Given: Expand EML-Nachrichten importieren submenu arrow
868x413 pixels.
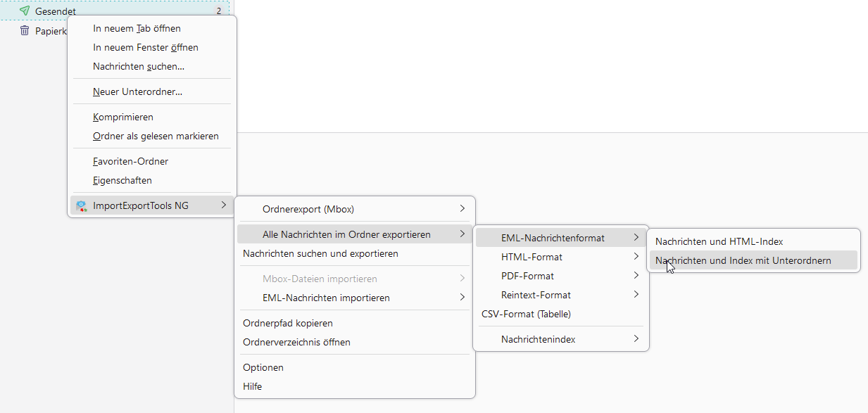Looking at the screenshot, I should pyautogui.click(x=462, y=298).
